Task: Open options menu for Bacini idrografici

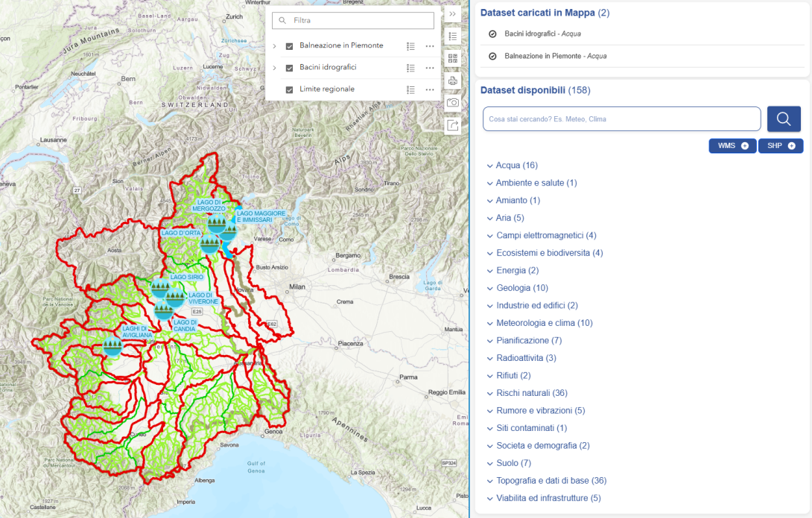Action: coord(430,68)
